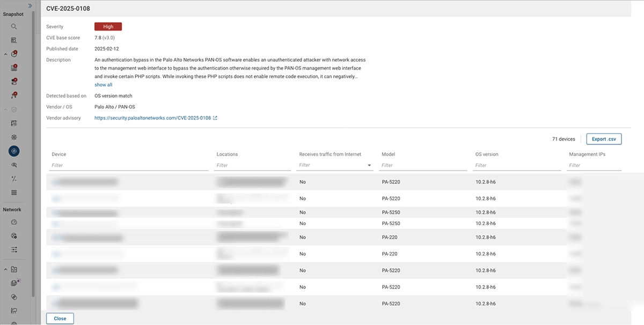
Task: Click the Device column filter field
Action: click(x=129, y=165)
